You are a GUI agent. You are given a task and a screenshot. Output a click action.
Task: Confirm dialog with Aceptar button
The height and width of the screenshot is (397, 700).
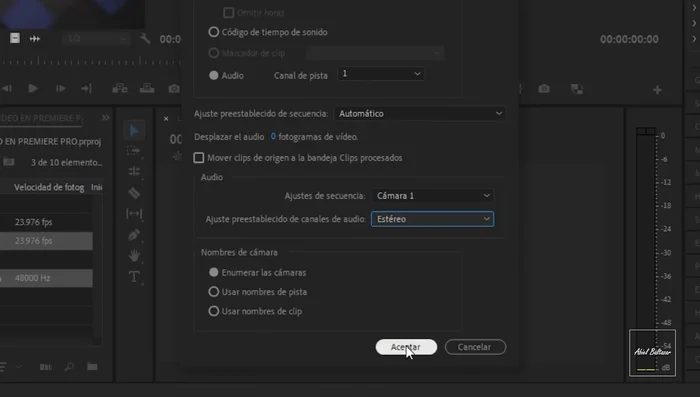click(x=406, y=347)
